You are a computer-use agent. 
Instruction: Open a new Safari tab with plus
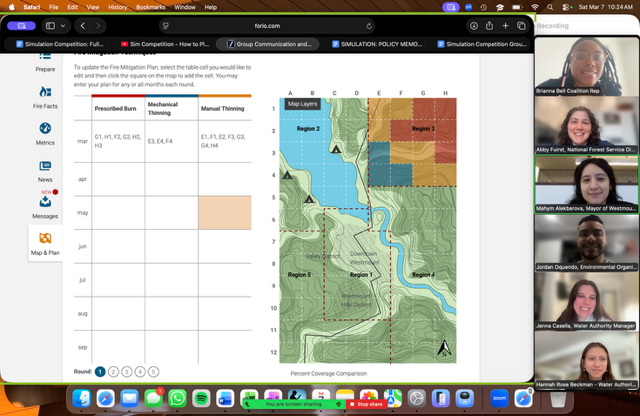[x=505, y=26]
